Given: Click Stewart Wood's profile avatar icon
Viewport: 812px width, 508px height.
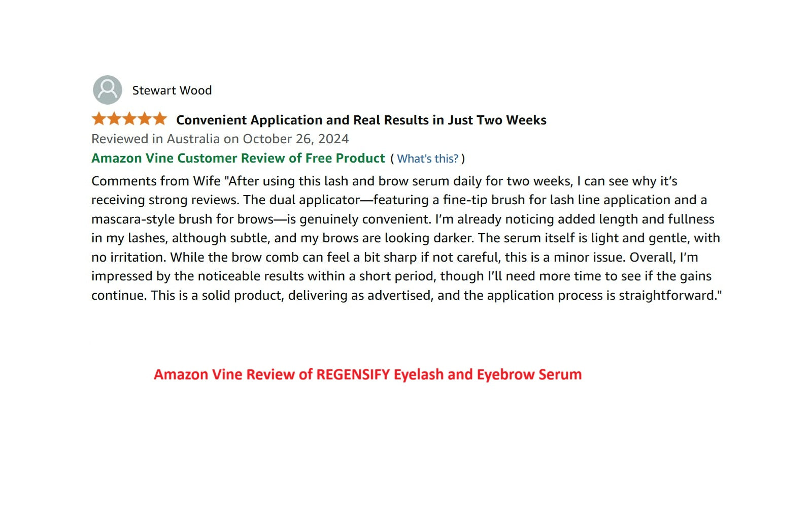Looking at the screenshot, I should [x=108, y=90].
